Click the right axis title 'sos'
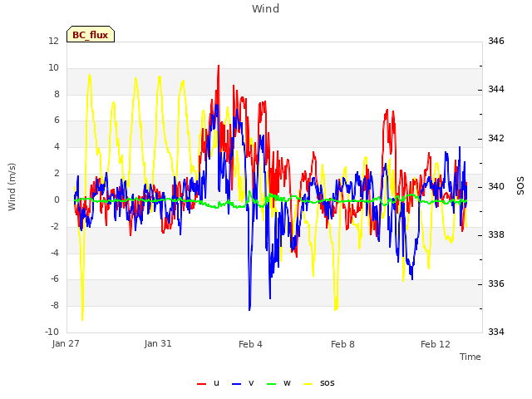532x399 pixels. pyautogui.click(x=520, y=186)
